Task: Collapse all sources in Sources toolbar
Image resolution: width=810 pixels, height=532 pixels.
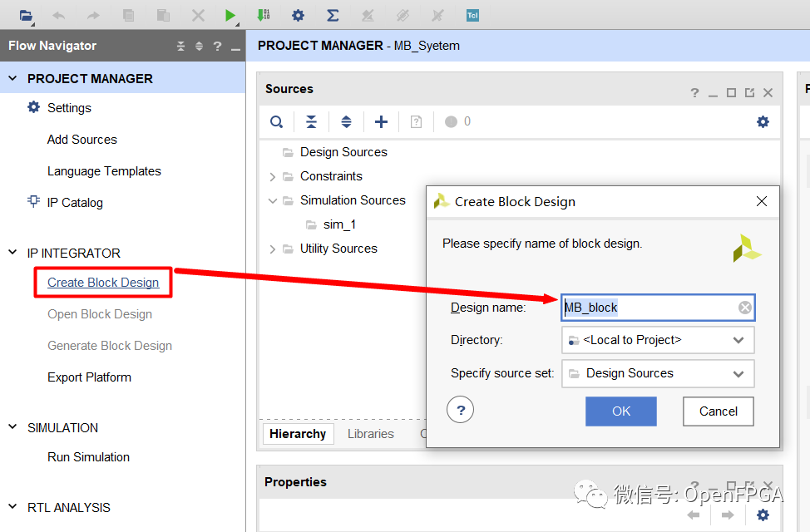Action: click(x=311, y=122)
